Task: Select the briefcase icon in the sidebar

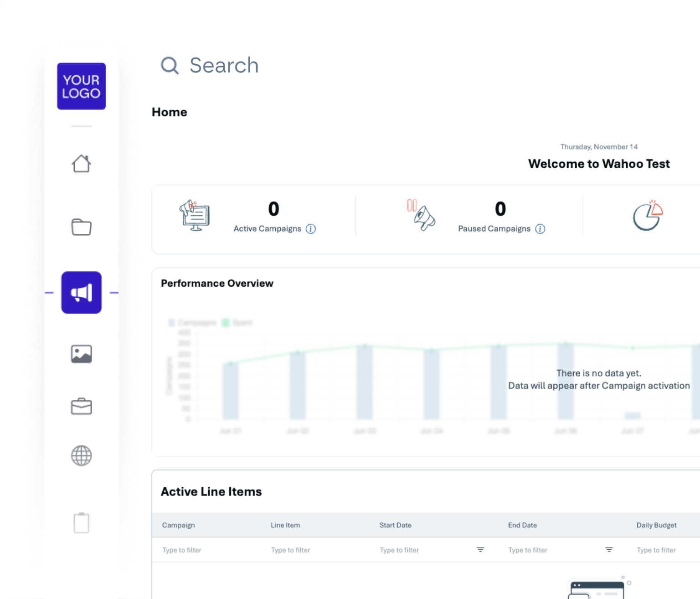Action: tap(81, 406)
